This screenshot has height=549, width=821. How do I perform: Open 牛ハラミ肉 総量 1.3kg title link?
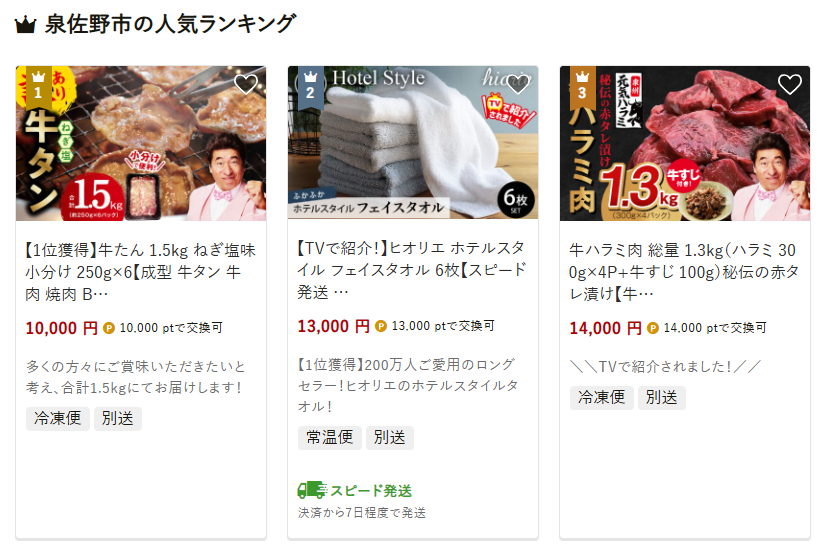click(x=684, y=272)
